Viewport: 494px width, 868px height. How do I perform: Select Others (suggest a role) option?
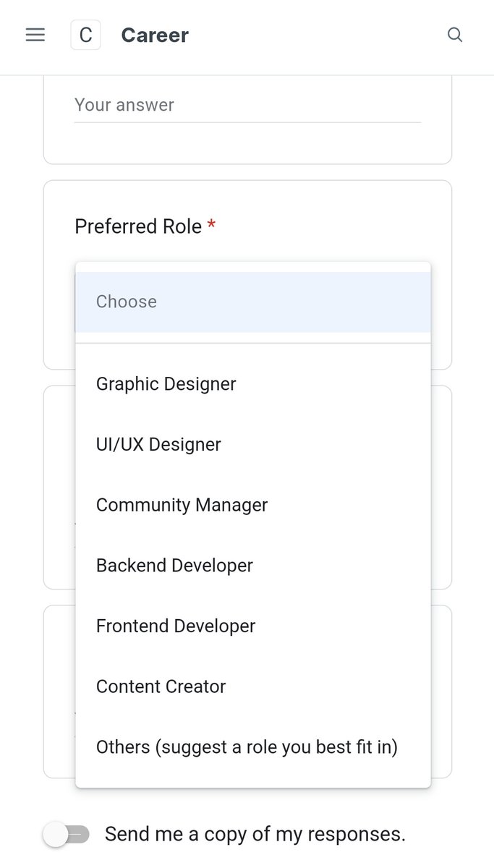pyautogui.click(x=253, y=746)
